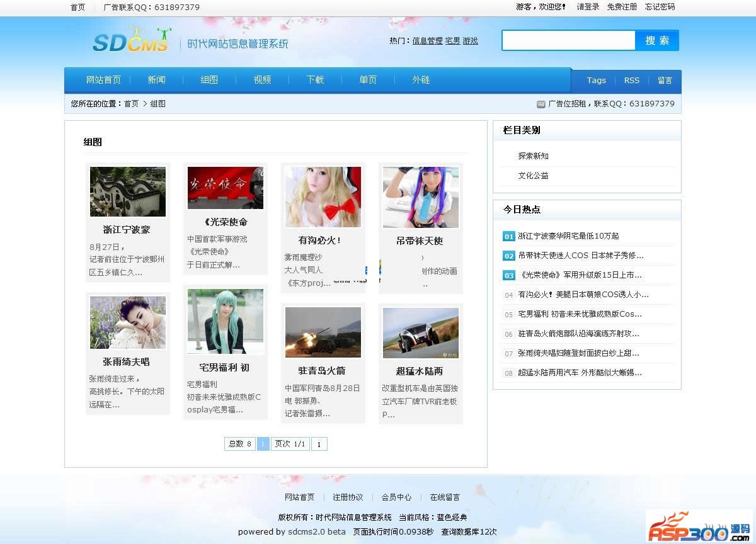Click the Ad icon beside 广告位招租
756x544 pixels.
[x=541, y=104]
